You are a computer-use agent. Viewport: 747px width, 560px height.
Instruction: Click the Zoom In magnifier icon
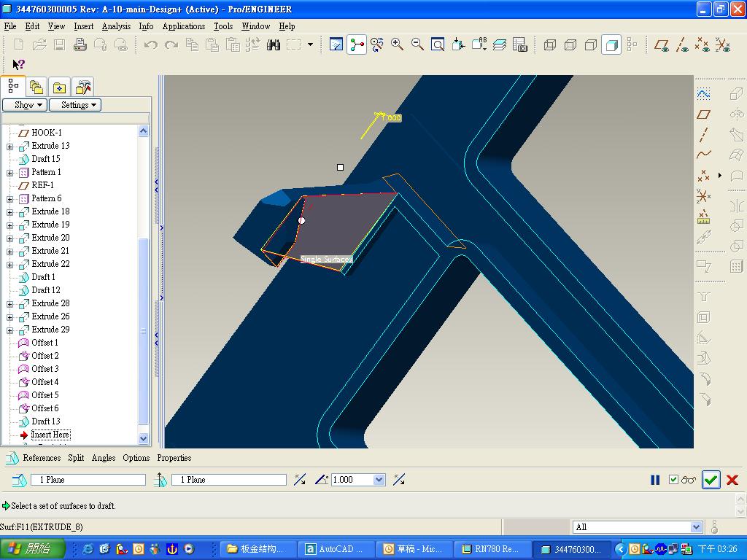[397, 44]
